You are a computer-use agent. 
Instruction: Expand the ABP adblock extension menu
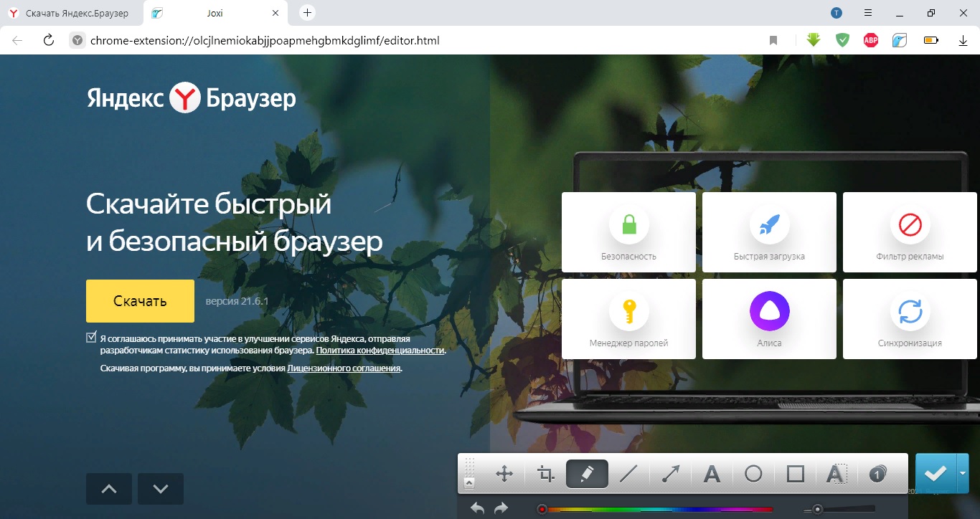coord(870,40)
